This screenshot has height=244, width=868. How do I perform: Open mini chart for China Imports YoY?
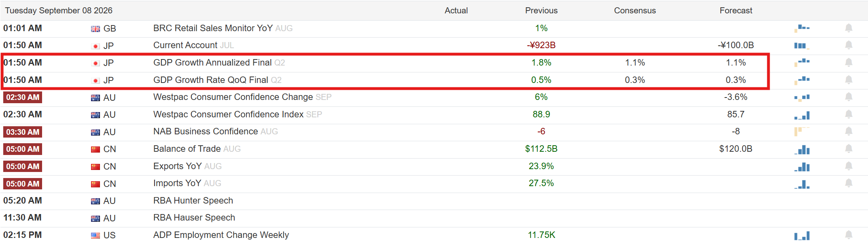[802, 184]
